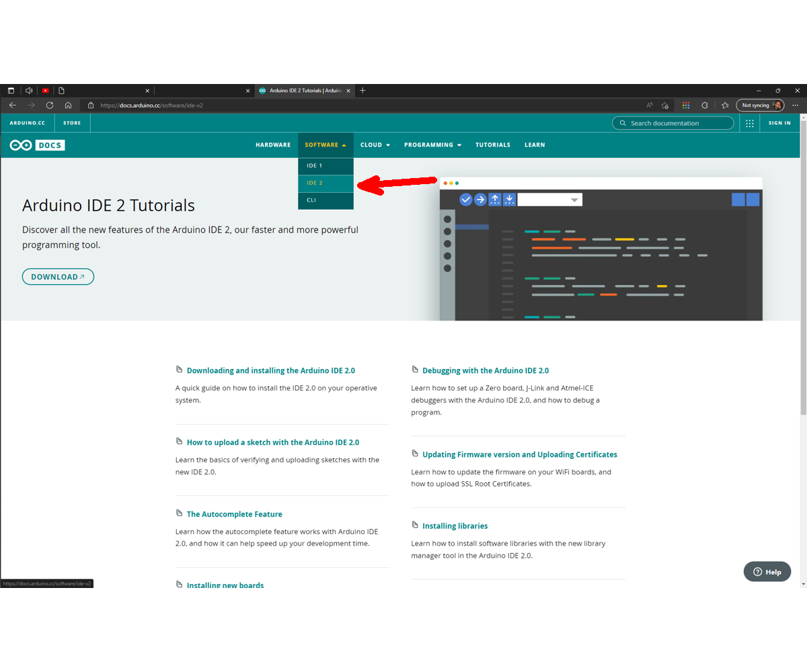Click the document icon beside Installing libraries

point(415,525)
